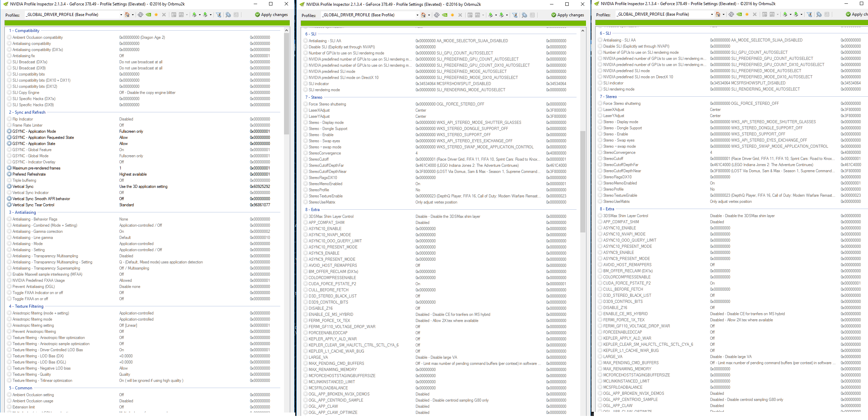
Task: Select 'Vertical Sync Tear Control' row
Action: tap(143, 205)
